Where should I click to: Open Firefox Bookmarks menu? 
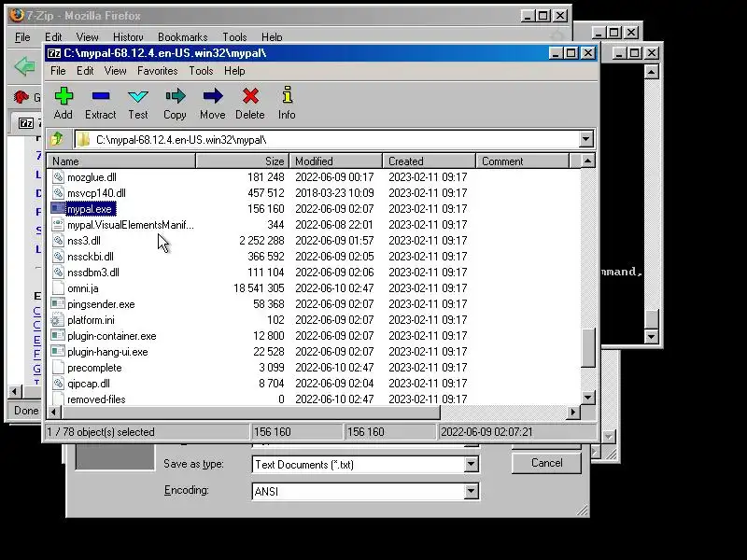(182, 37)
